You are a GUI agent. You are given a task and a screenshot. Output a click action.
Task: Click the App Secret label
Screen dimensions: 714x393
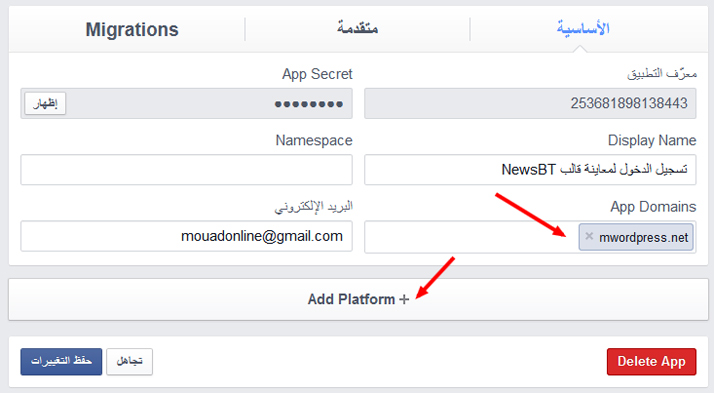coord(317,74)
